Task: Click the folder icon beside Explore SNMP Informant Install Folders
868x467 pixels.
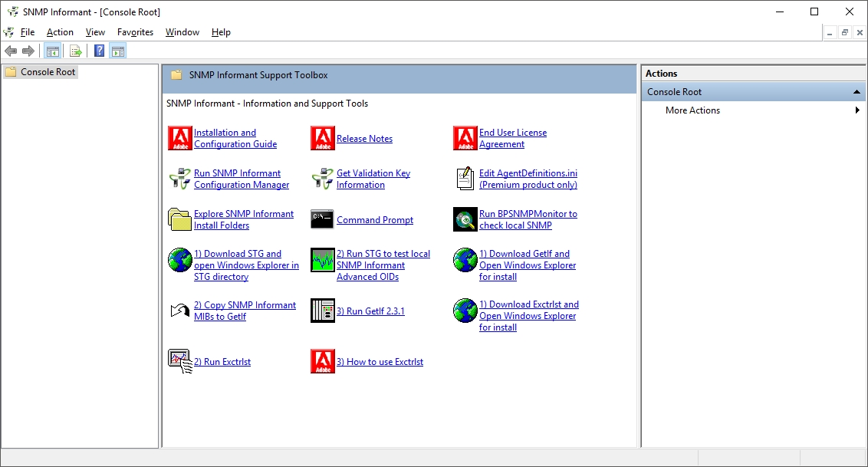Action: (180, 219)
